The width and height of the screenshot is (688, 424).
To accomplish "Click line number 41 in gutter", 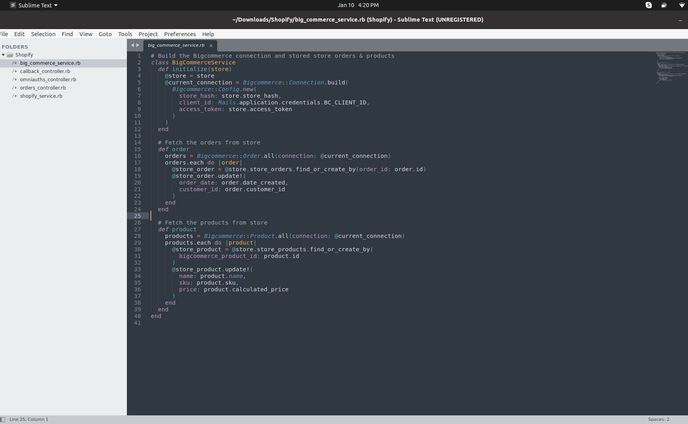I will [x=138, y=323].
